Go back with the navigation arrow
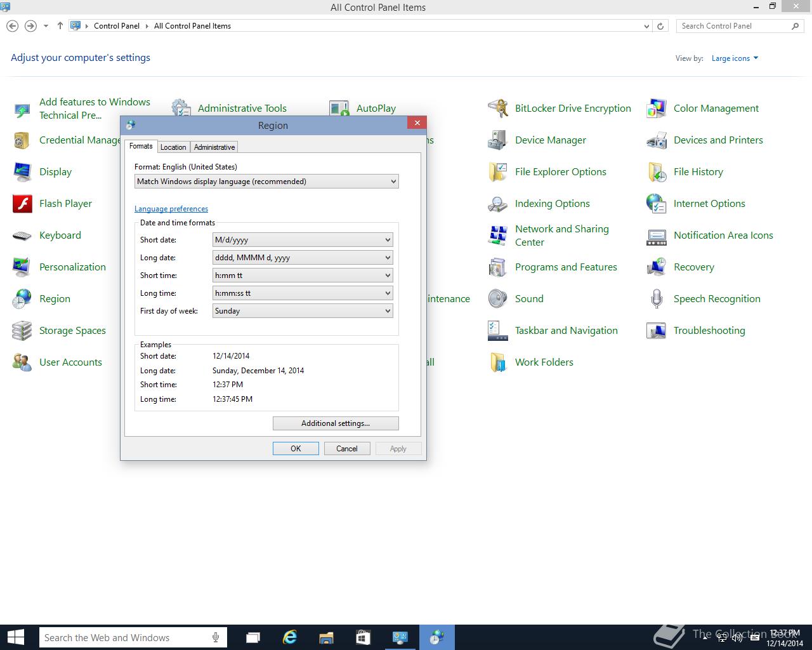The image size is (812, 650). (x=12, y=26)
